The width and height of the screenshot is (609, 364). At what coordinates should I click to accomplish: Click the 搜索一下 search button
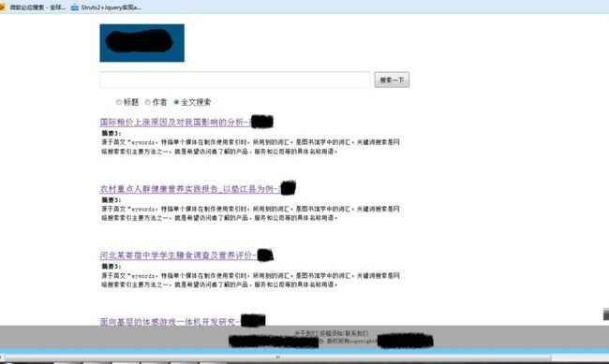pos(392,80)
